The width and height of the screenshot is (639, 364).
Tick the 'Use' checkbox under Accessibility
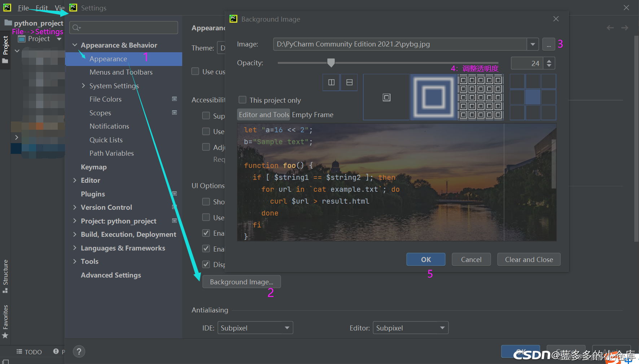(206, 132)
